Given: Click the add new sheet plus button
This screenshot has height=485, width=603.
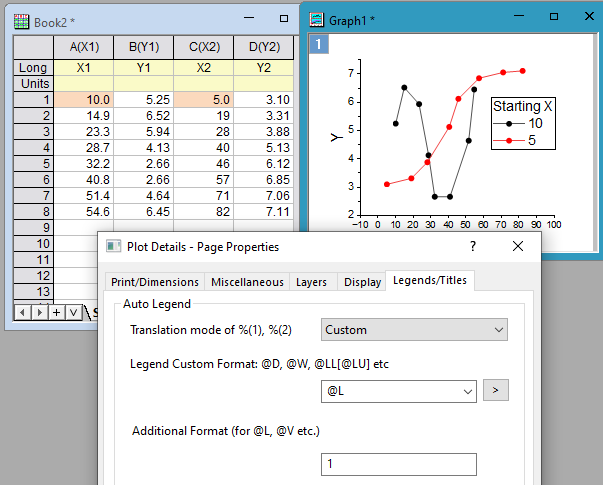Looking at the screenshot, I should [x=57, y=312].
